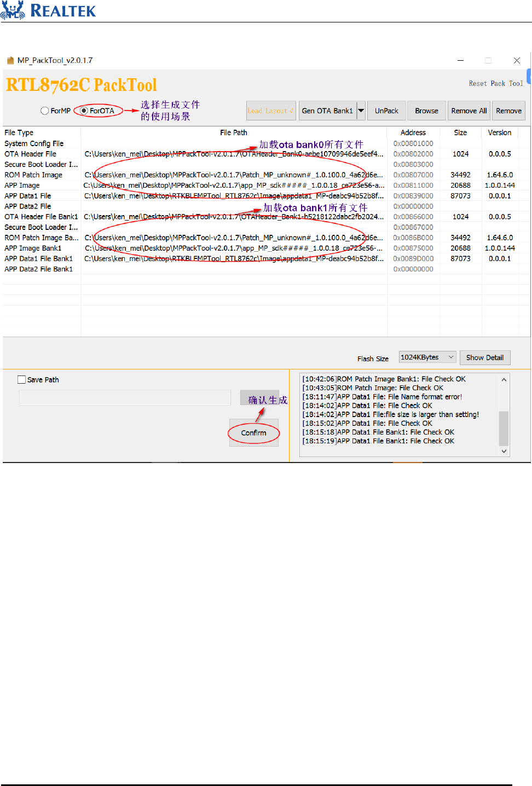The width and height of the screenshot is (532, 786).
Task: Click the log panel scroll down arrow
Action: (x=504, y=451)
